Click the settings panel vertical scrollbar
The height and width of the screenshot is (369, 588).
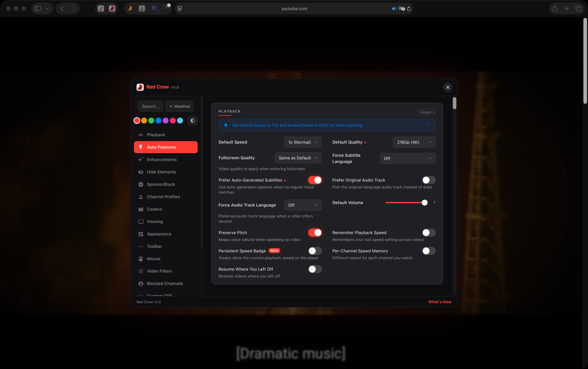click(455, 103)
